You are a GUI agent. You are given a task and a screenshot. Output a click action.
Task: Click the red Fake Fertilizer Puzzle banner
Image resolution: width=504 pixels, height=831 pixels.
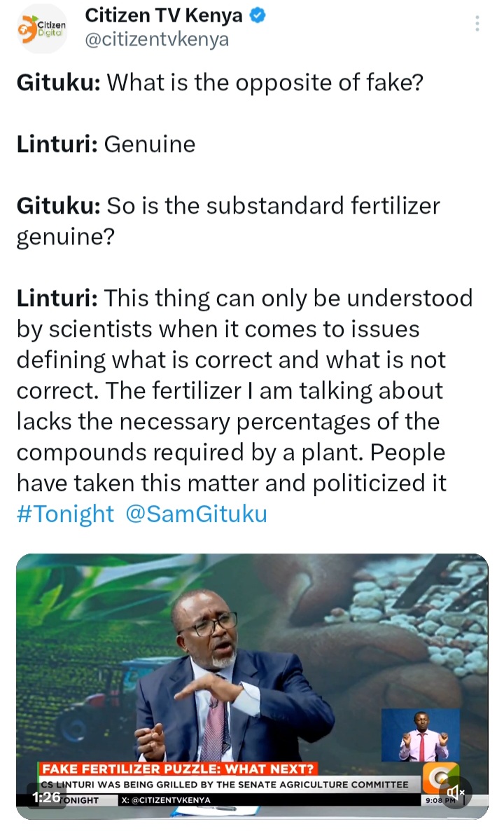(x=178, y=769)
